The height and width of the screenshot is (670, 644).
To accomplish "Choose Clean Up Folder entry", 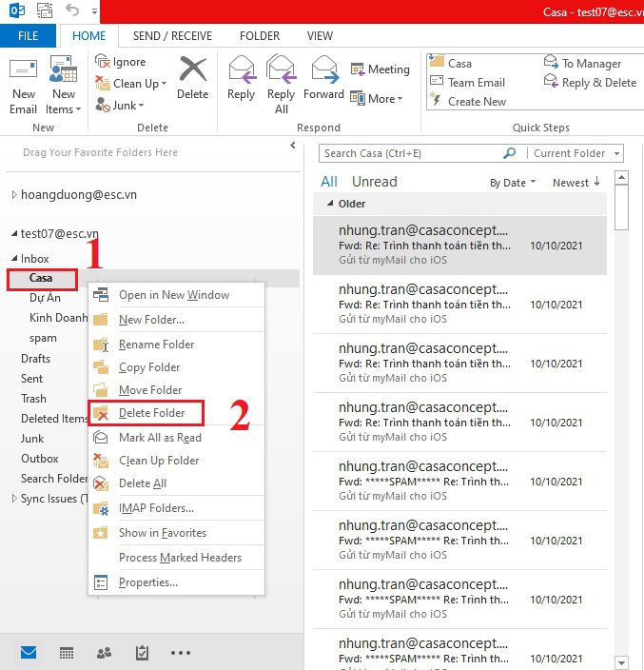I will click(x=176, y=461).
